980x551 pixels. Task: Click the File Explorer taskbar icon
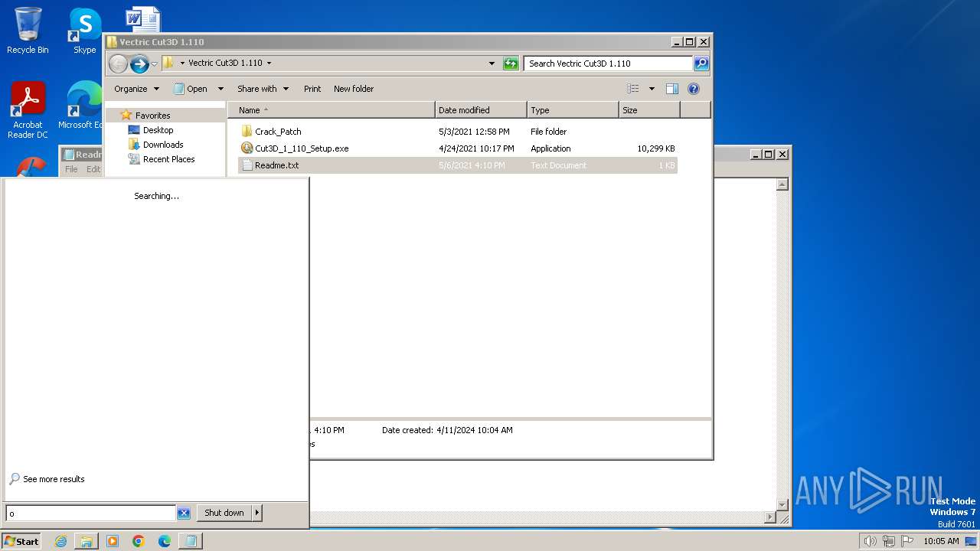(87, 541)
